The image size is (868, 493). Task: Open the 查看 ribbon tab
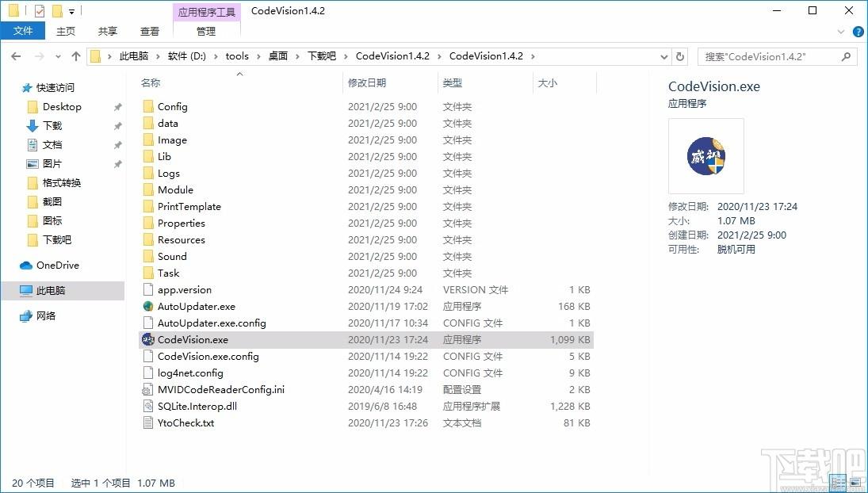[150, 31]
